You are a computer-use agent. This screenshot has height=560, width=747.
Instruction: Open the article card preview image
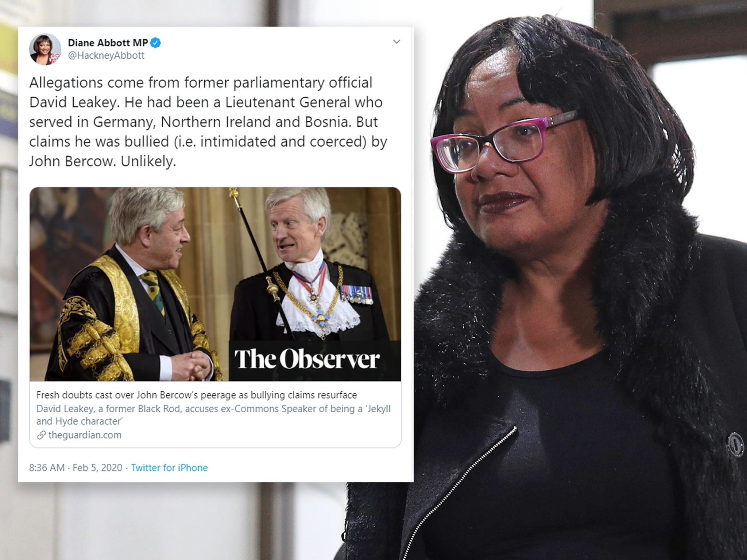click(x=215, y=284)
